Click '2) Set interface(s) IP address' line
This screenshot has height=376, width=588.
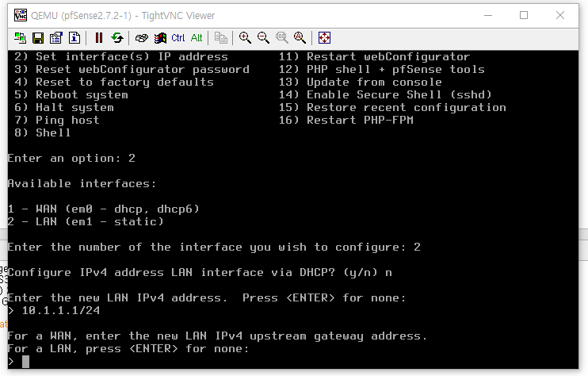pyautogui.click(x=121, y=56)
